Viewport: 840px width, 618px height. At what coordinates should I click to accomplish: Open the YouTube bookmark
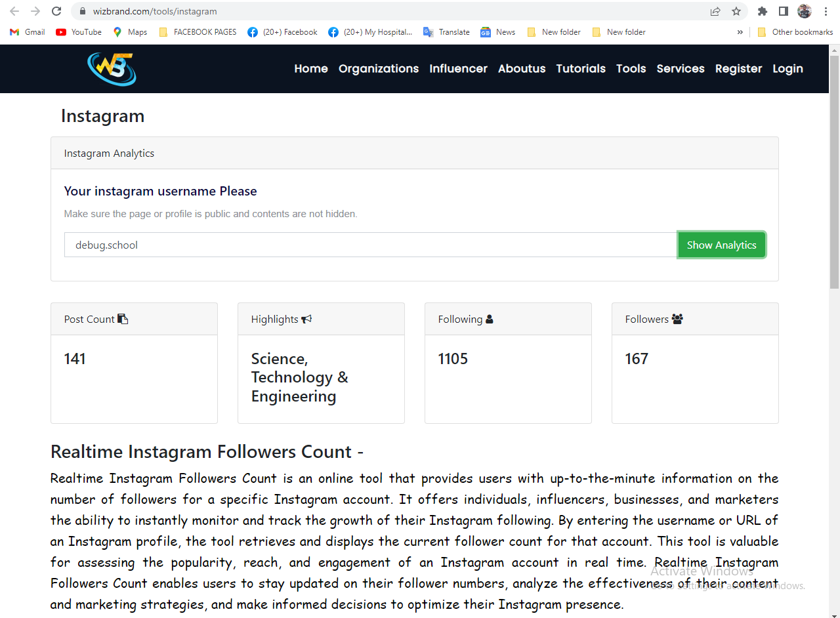pyautogui.click(x=79, y=32)
